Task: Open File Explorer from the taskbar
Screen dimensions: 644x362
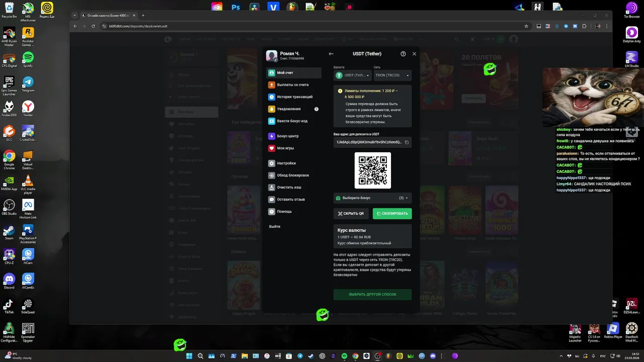Action: click(x=245, y=356)
